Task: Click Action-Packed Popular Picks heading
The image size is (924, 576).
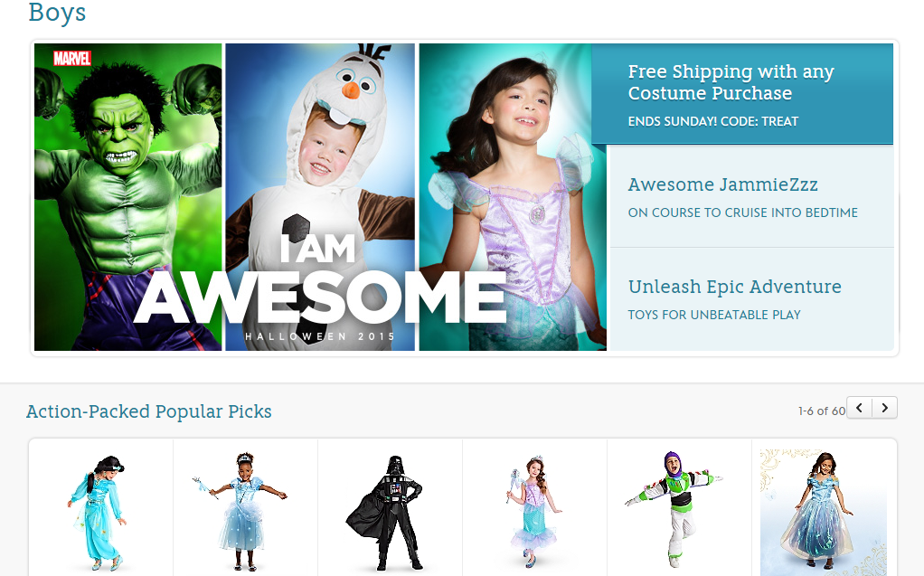Action: tap(148, 411)
